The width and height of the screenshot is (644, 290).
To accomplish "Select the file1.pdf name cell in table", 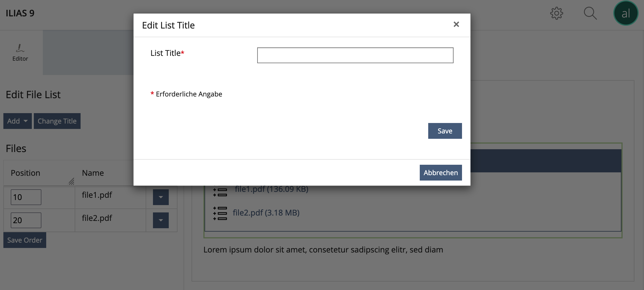I will pos(110,197).
